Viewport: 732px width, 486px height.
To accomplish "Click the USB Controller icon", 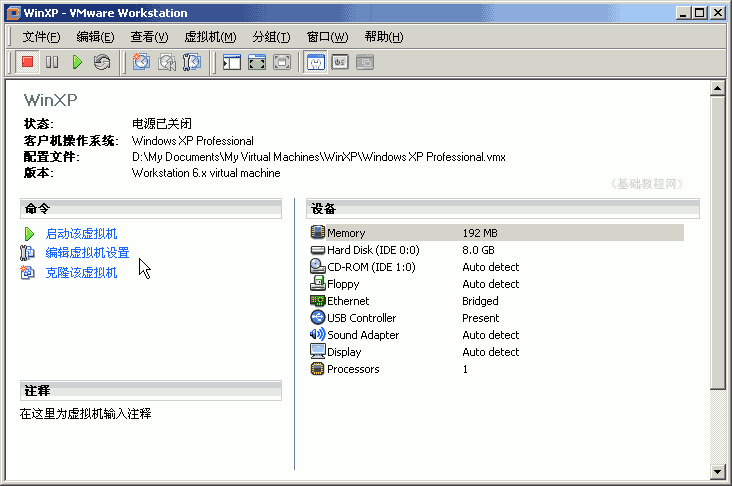I will coord(317,317).
